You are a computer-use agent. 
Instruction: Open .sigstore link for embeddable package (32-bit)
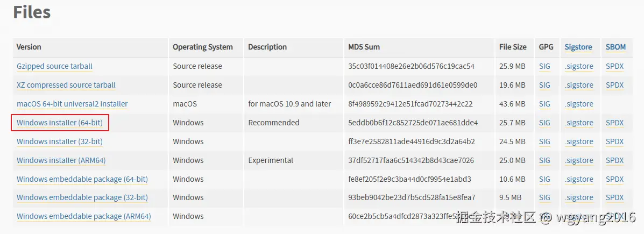tap(579, 197)
